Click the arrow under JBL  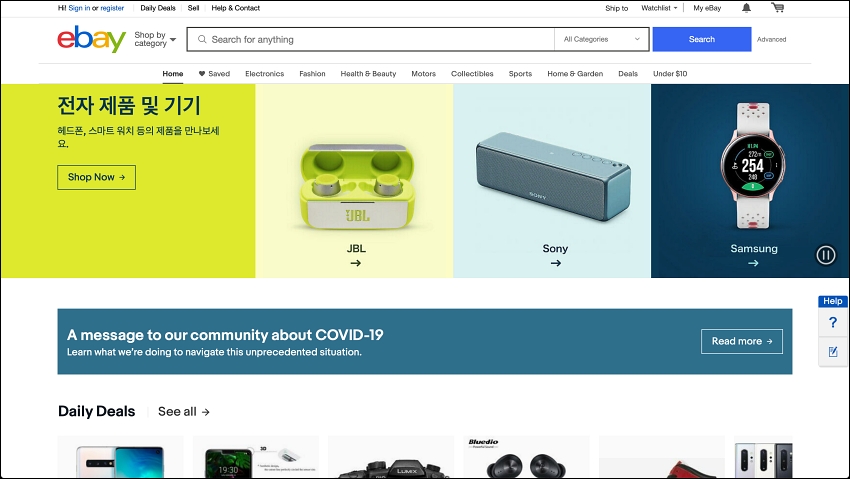point(356,263)
